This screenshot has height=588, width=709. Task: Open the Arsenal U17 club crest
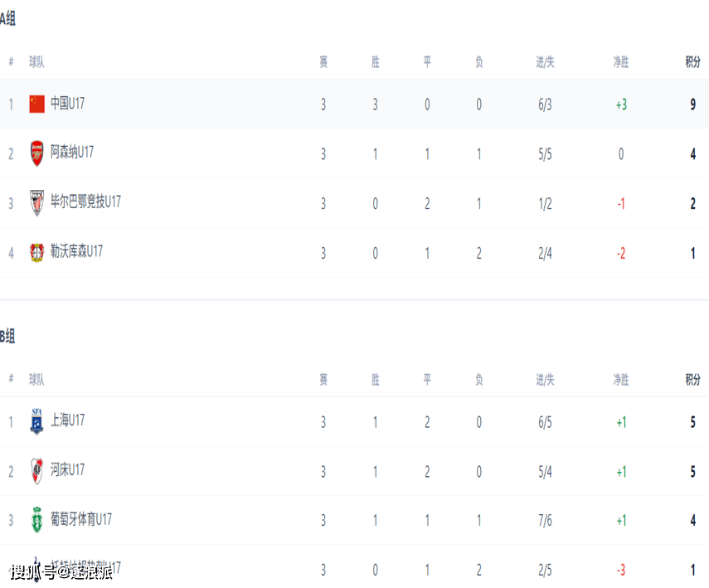pos(36,153)
